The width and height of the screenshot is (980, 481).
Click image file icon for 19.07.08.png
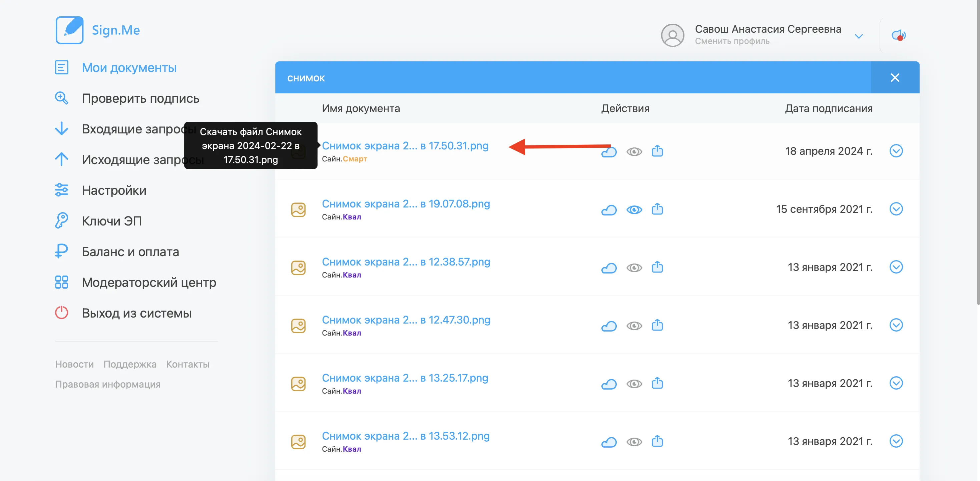[x=298, y=210]
